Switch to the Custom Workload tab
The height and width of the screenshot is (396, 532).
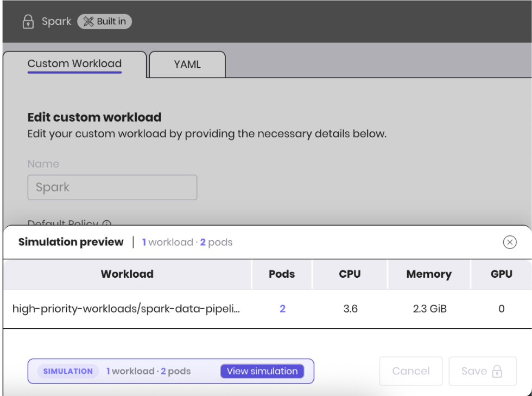tap(75, 64)
